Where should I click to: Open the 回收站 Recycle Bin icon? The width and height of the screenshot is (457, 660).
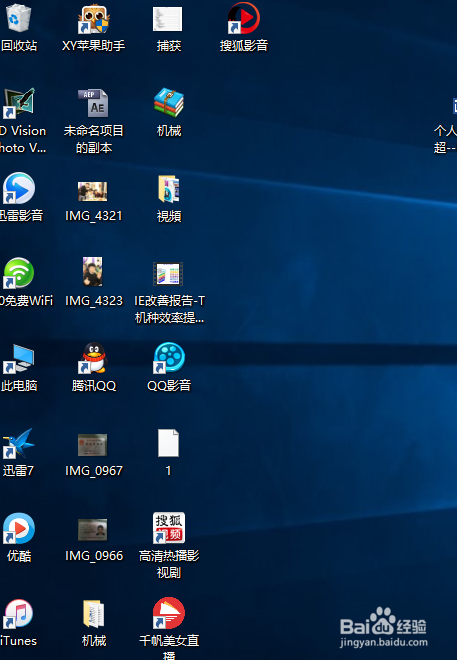pyautogui.click(x=19, y=18)
